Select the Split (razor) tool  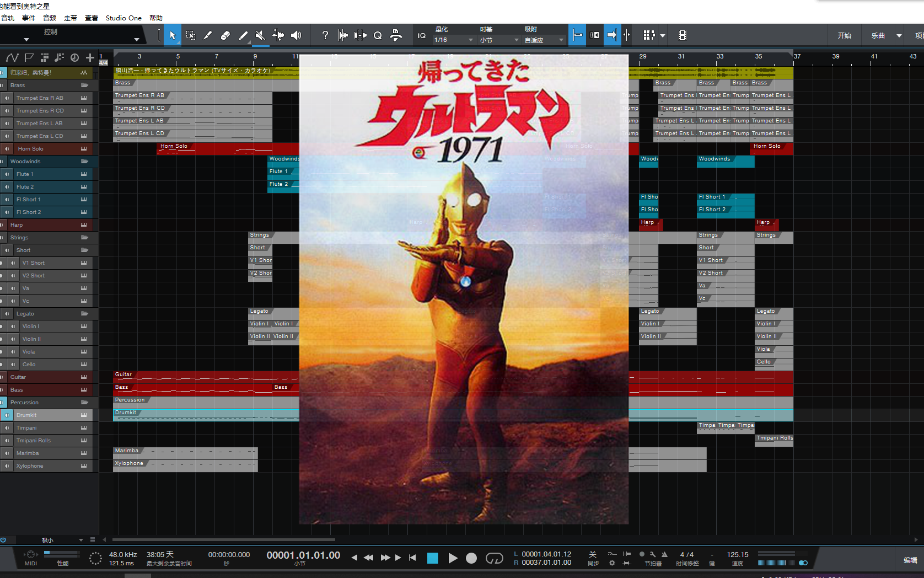point(208,35)
